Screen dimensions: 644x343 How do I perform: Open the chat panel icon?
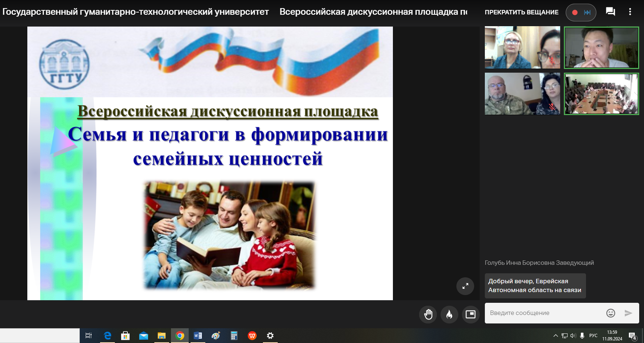pos(610,12)
